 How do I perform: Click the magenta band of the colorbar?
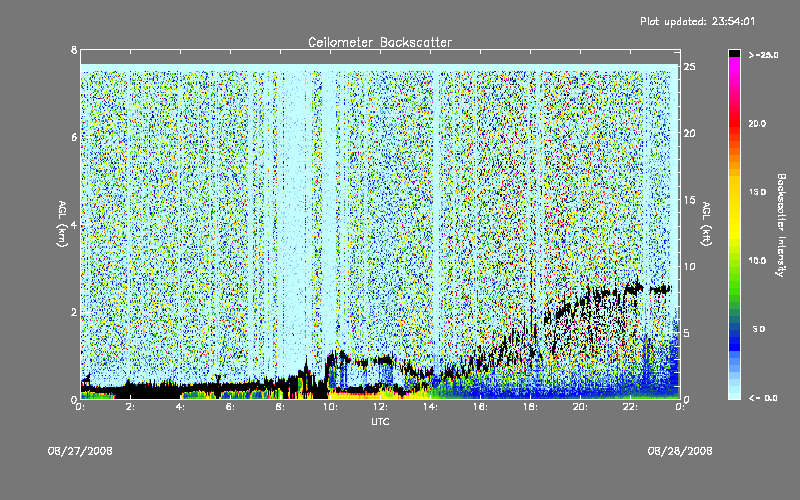tap(734, 69)
